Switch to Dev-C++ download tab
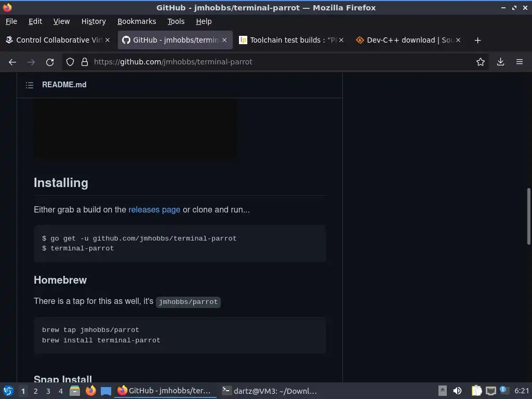Viewport: 532px width, 399px height. click(408, 40)
